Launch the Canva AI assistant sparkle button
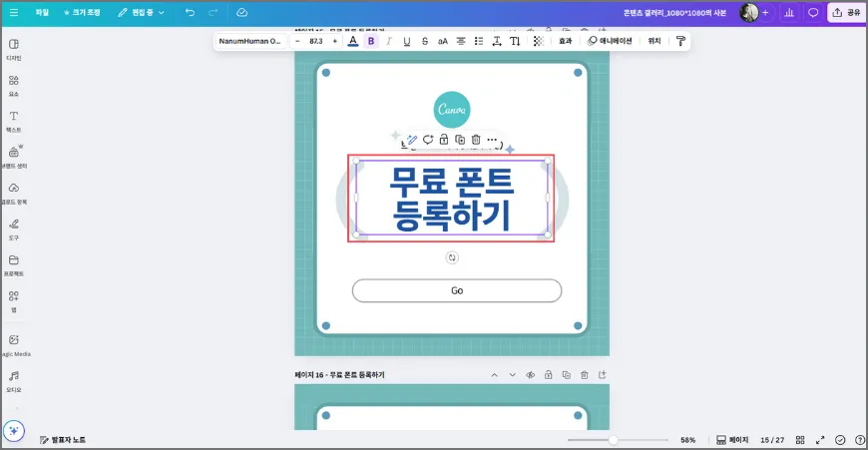This screenshot has width=868, height=450. coord(14,431)
